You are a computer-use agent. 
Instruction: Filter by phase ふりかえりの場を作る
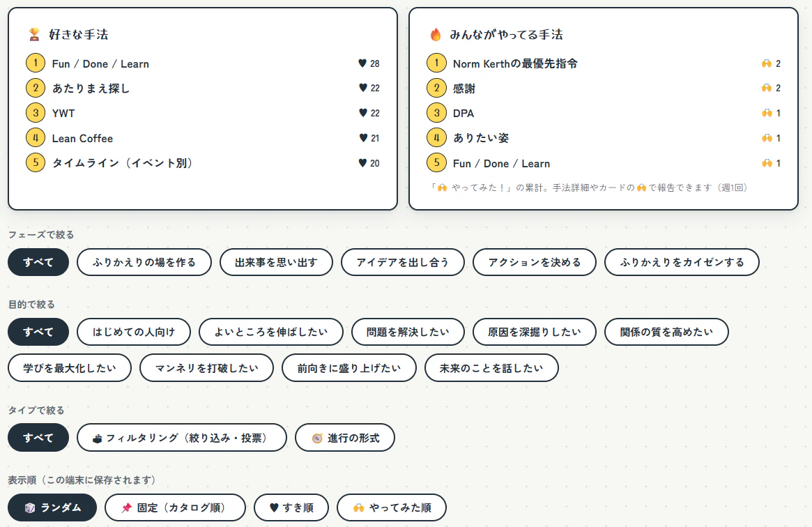click(144, 262)
